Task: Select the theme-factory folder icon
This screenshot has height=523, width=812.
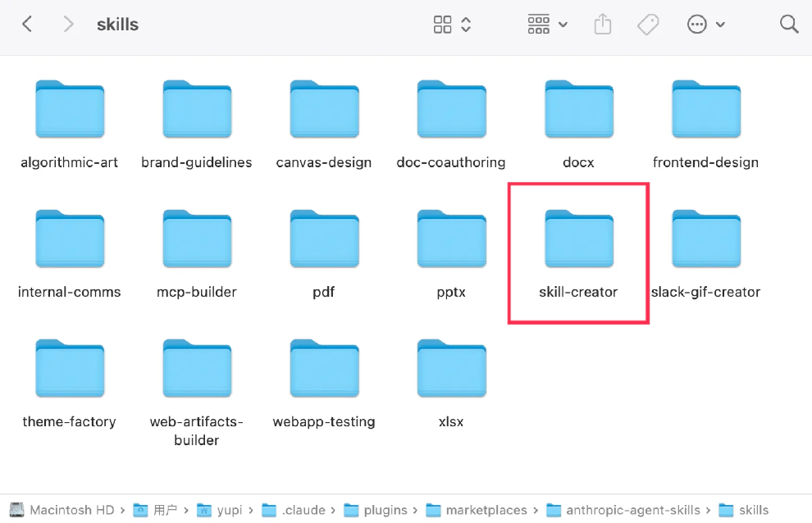Action: 70,368
